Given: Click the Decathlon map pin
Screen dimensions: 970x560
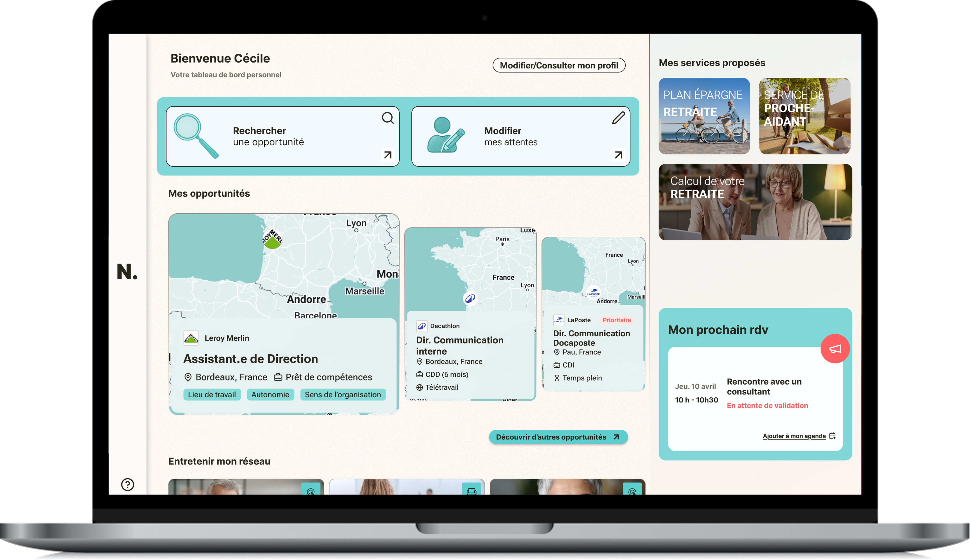Looking at the screenshot, I should tap(470, 298).
